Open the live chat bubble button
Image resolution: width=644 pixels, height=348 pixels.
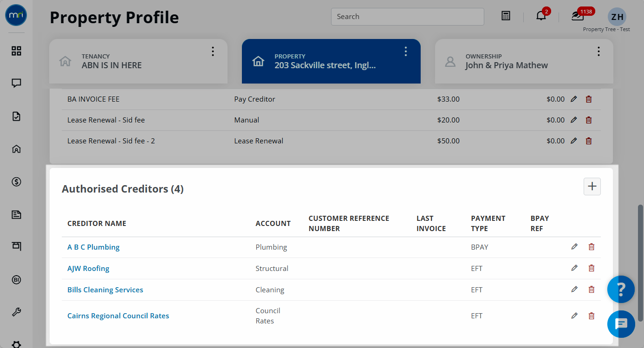[x=621, y=324]
